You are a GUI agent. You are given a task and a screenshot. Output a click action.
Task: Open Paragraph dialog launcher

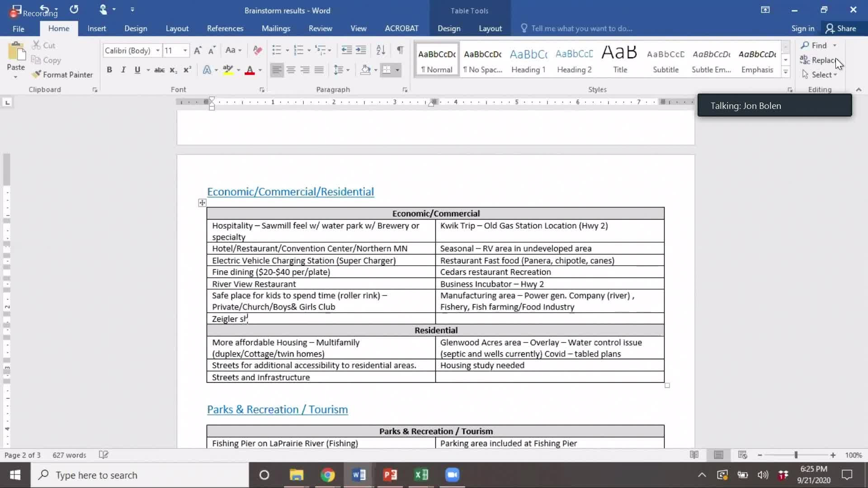point(405,90)
